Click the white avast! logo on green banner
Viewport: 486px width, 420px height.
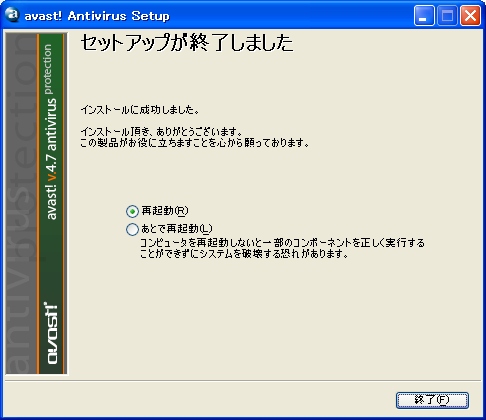pos(51,333)
